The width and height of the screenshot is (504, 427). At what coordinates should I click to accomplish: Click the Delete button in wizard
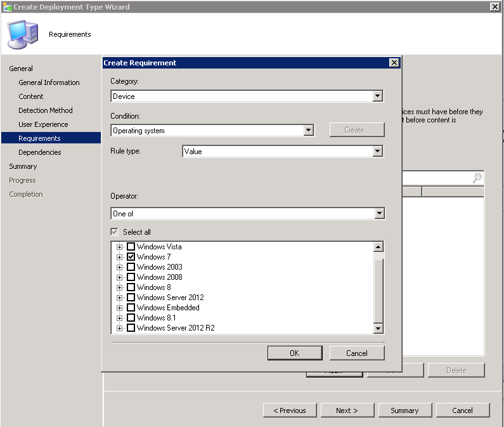pos(456,371)
